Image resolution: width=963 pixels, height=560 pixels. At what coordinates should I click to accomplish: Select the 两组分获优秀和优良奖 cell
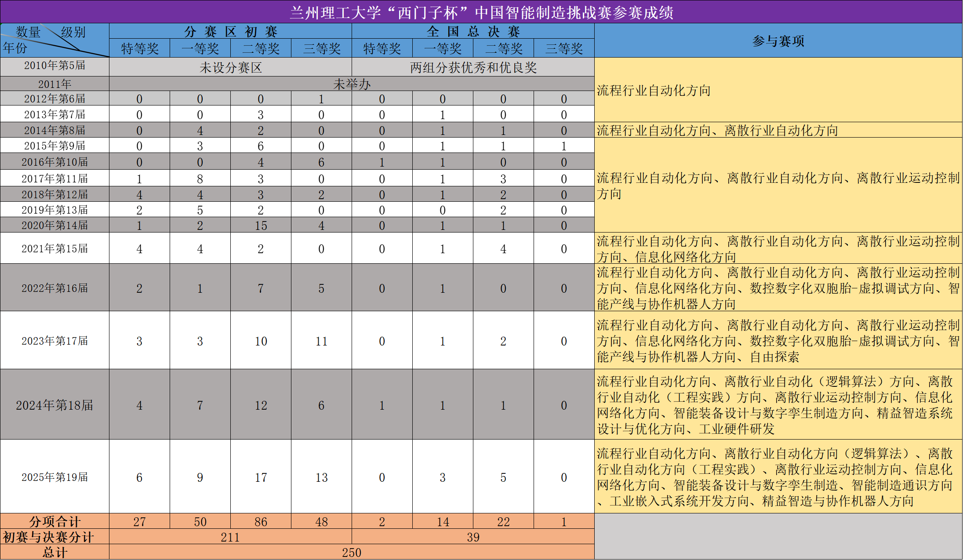473,67
